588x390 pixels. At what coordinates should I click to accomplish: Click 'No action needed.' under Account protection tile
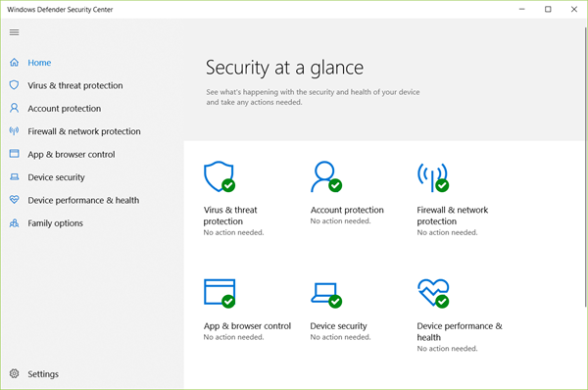[x=340, y=220]
